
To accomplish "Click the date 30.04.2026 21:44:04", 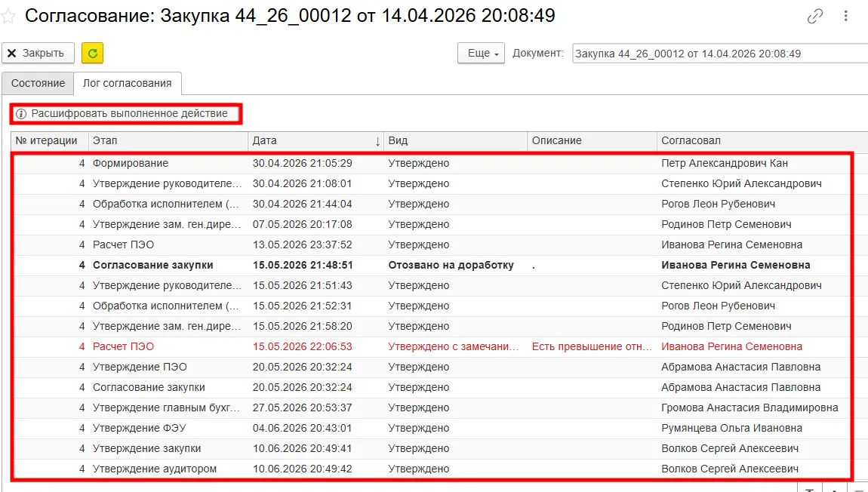I will [x=302, y=204].
